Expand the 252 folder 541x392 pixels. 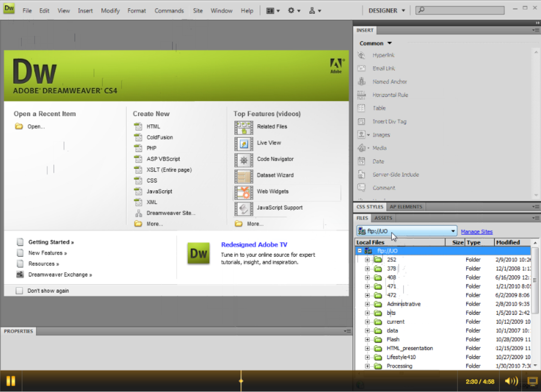coord(367,260)
